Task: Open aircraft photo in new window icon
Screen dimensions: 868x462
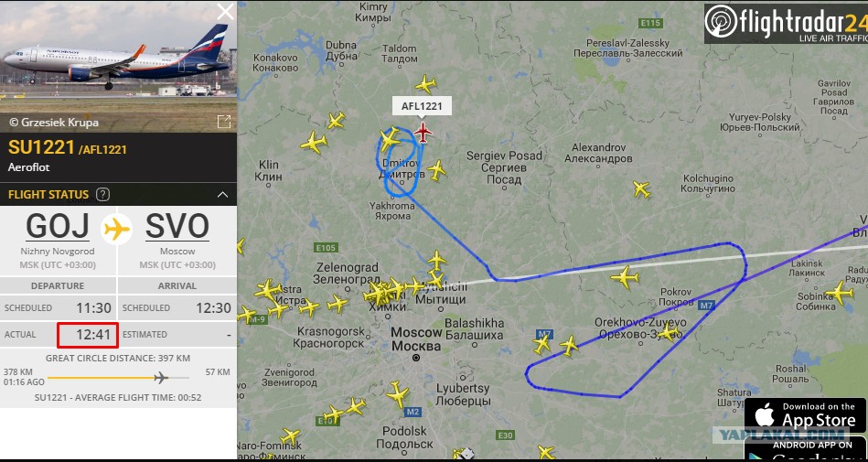Action: 224,122
